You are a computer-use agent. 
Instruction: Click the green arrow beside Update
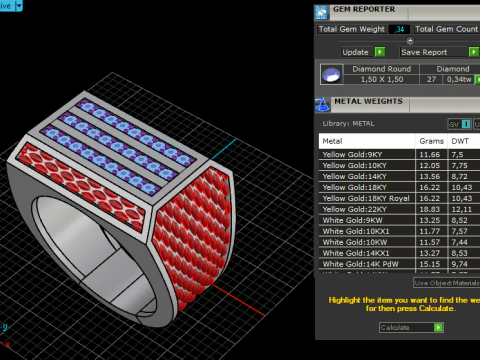(380, 52)
